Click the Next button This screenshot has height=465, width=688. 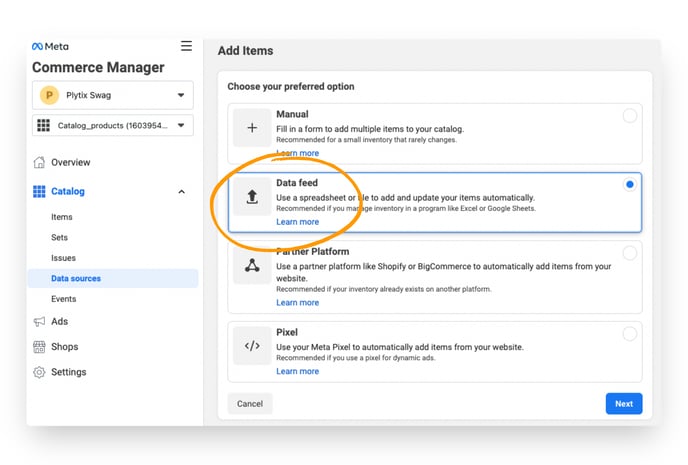(624, 404)
